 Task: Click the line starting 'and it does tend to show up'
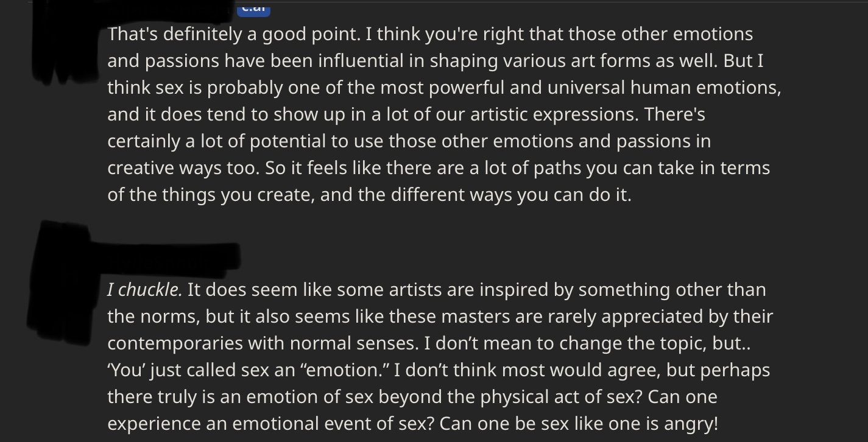pos(406,114)
